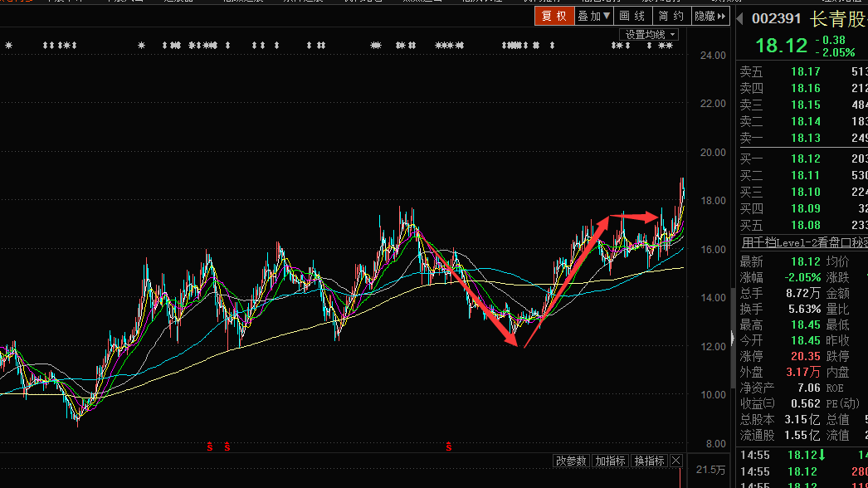Viewport: 868px width, 488px height.
Task: Click the second red S marker below the chart
Action: [227, 447]
